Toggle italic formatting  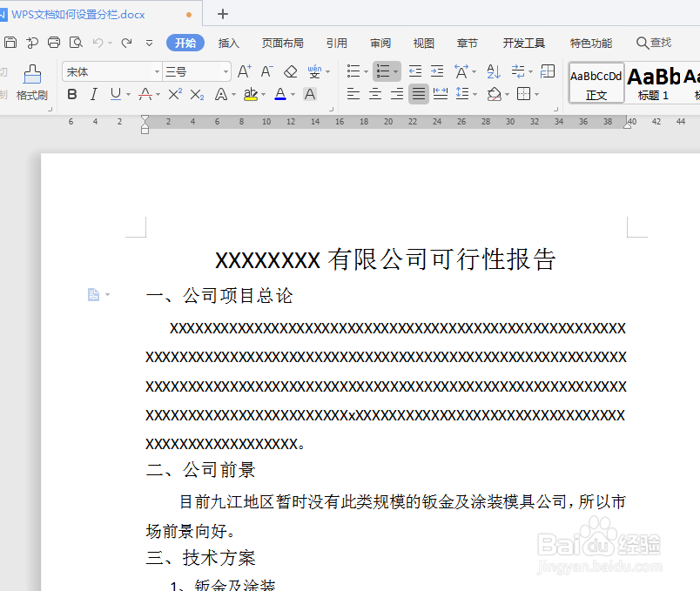tap(93, 93)
